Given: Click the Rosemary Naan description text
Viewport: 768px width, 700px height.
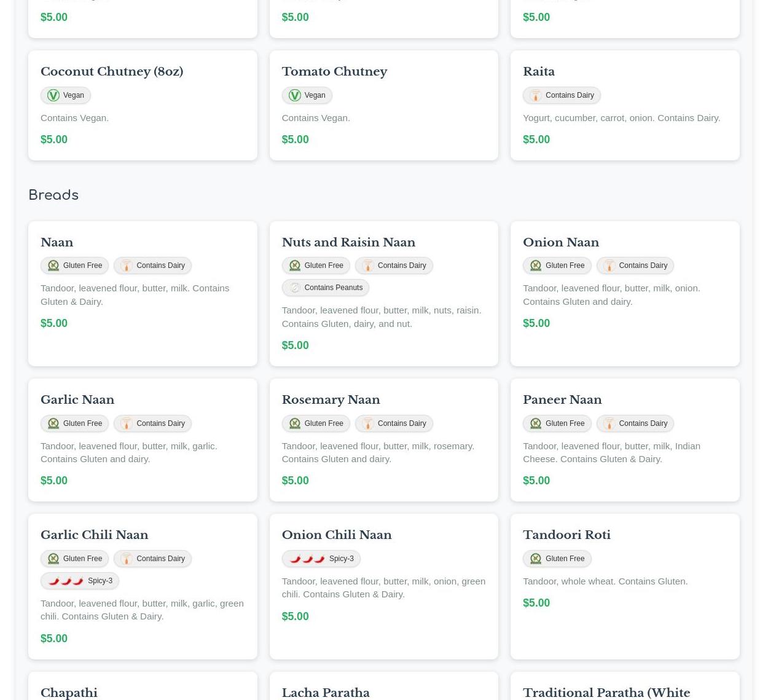Looking at the screenshot, I should pos(377,452).
